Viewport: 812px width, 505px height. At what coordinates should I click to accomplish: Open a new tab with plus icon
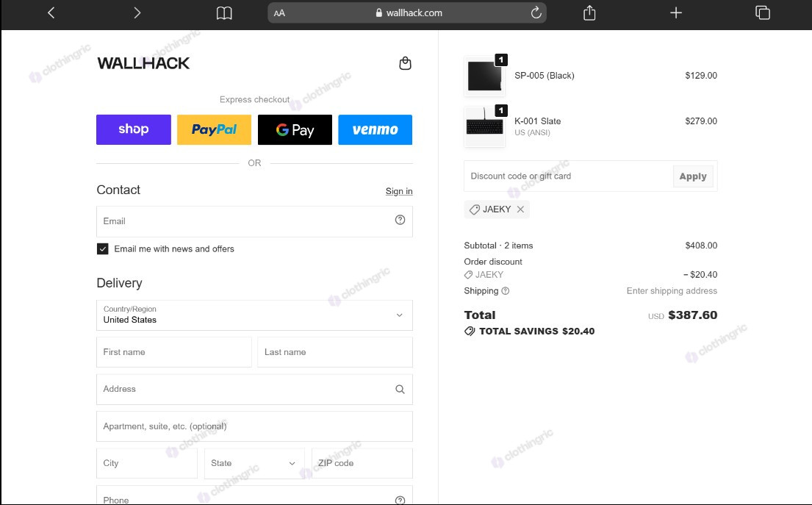pyautogui.click(x=676, y=13)
